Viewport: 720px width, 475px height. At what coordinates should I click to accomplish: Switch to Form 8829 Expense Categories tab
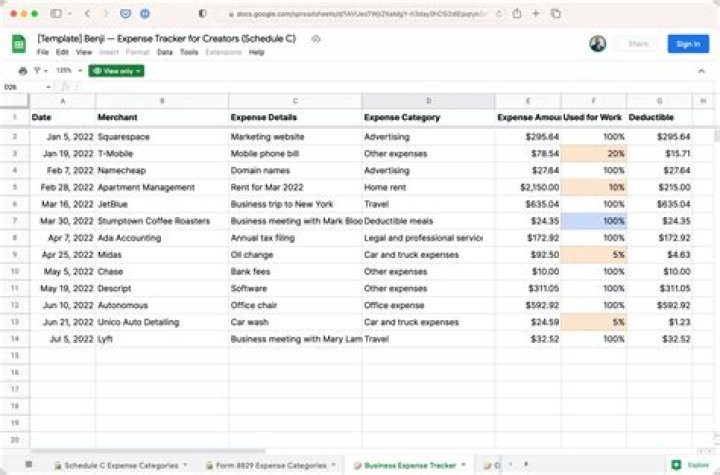tap(264, 465)
